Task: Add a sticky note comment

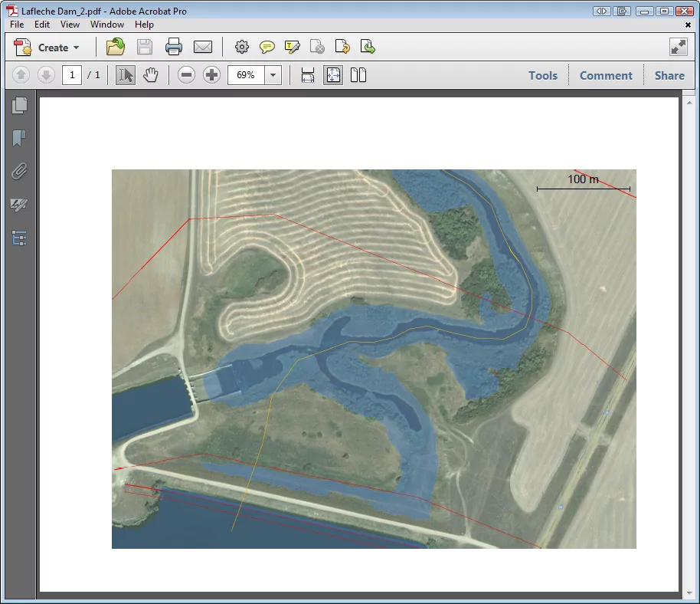Action: (x=267, y=47)
